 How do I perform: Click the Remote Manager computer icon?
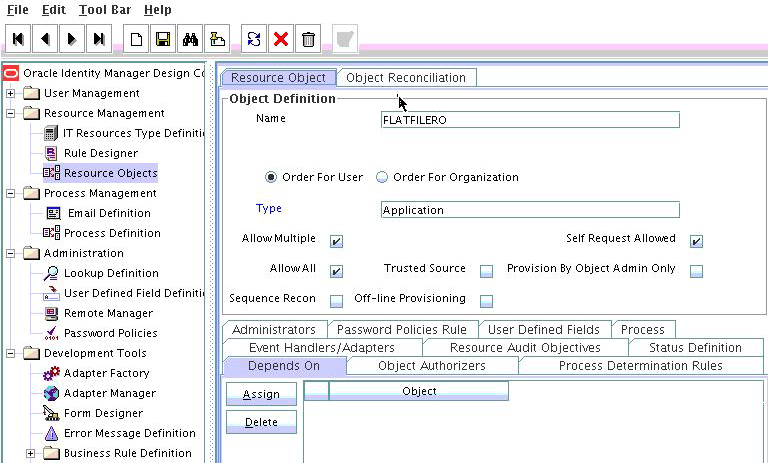tap(51, 313)
